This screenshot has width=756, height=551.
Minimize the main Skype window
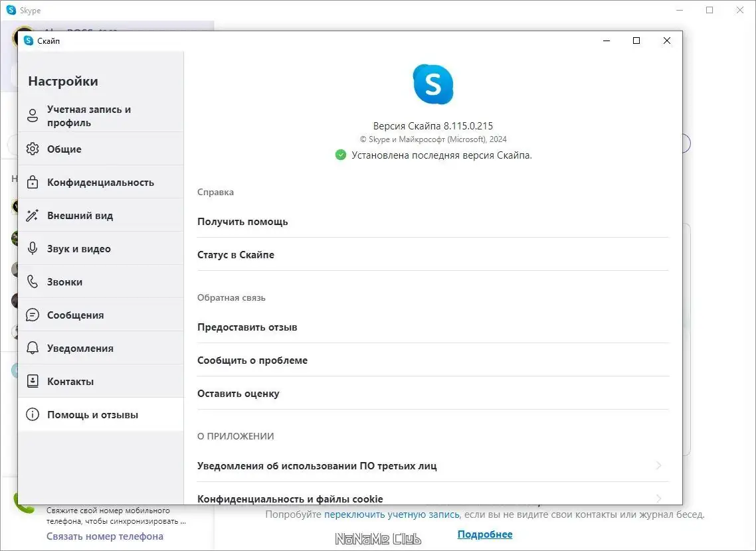tap(680, 10)
